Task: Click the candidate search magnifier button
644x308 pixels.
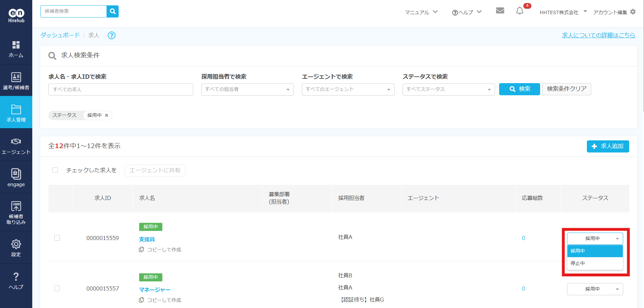Action: click(113, 11)
